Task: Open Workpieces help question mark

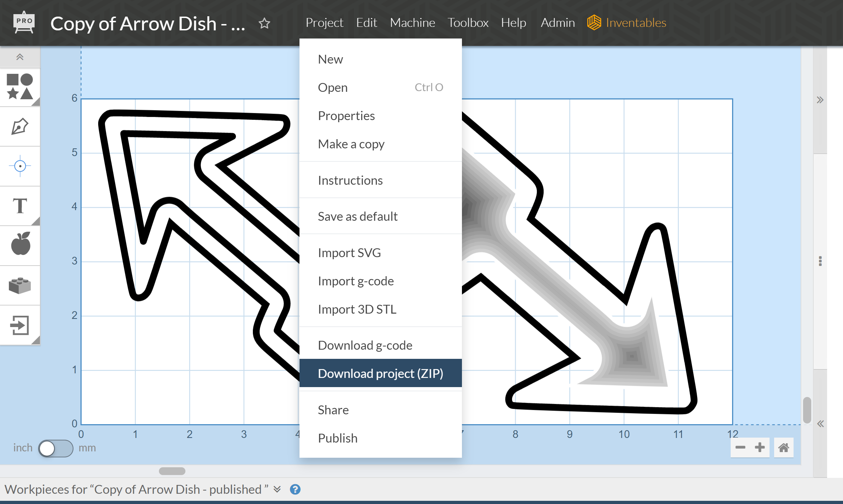Action: 295,489
